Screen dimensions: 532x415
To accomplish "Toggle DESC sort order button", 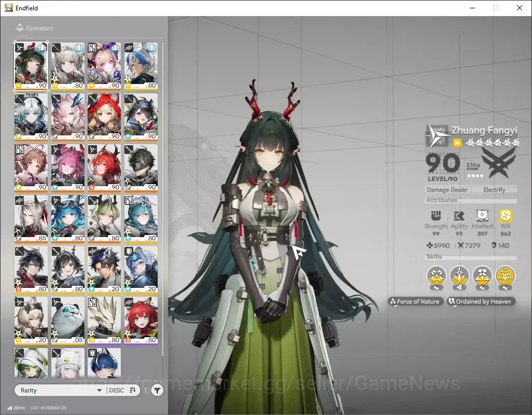I will coord(122,390).
